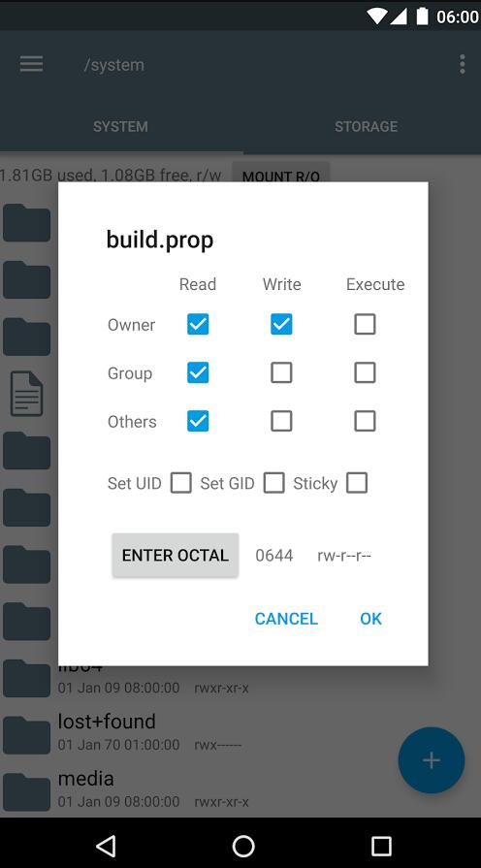Confirm permissions with OK
Screen dimensions: 481x868
click(370, 619)
